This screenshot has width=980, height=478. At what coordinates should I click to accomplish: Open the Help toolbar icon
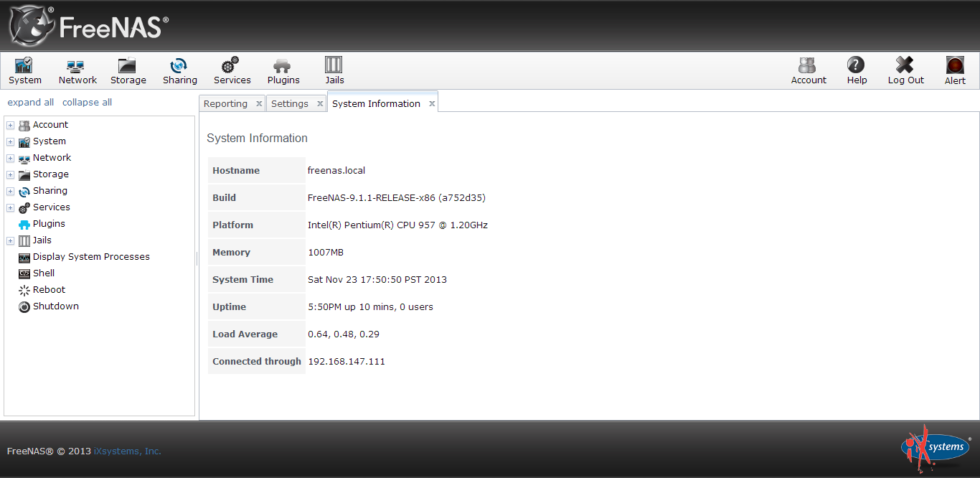point(856,71)
